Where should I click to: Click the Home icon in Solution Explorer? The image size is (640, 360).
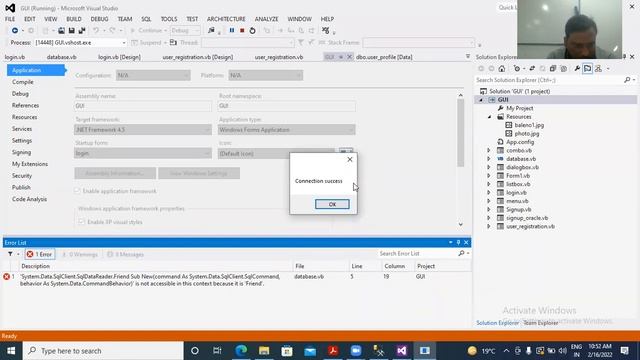(502, 69)
